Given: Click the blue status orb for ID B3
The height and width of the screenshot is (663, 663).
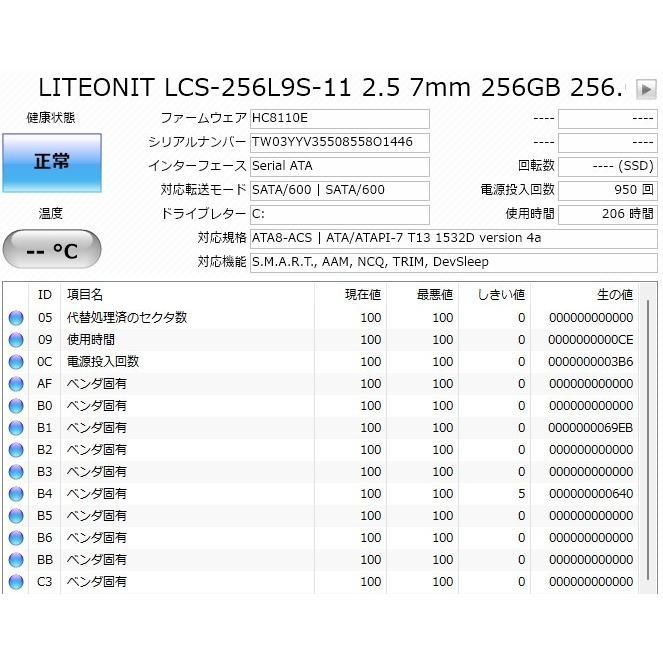Looking at the screenshot, I should pos(16,472).
